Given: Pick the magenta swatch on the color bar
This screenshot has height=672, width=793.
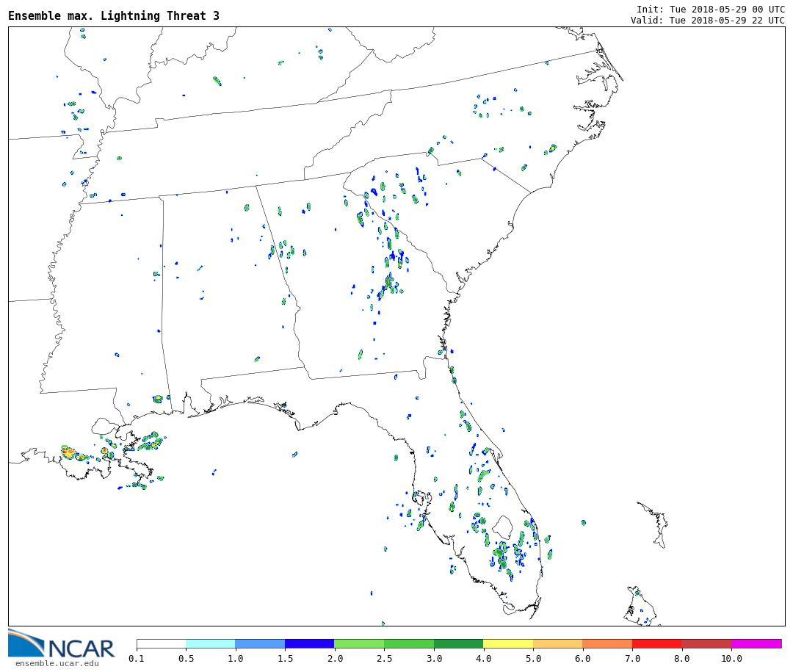Looking at the screenshot, I should coord(756,643).
